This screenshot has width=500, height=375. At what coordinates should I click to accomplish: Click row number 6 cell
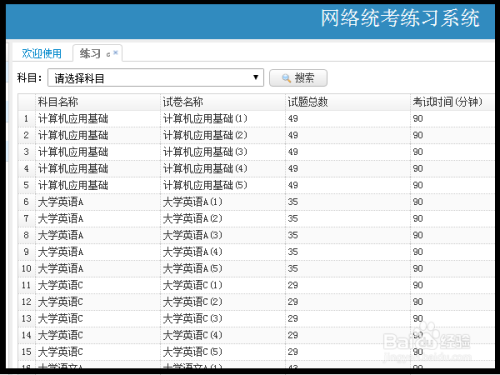[26, 202]
